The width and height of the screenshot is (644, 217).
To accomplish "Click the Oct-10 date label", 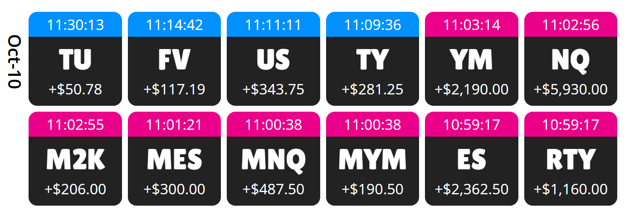I will pos(15,62).
